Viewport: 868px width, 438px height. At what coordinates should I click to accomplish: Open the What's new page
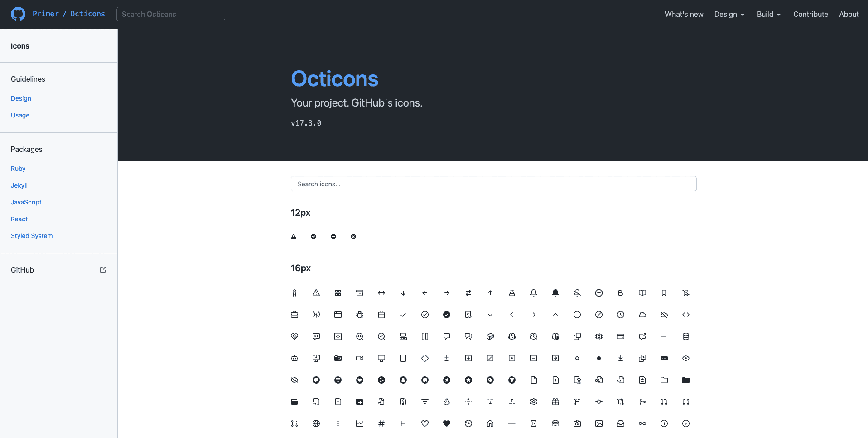pyautogui.click(x=684, y=14)
